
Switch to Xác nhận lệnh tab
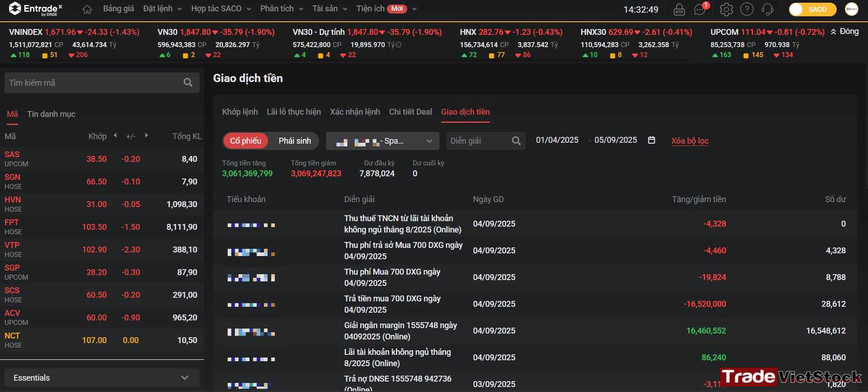[355, 112]
